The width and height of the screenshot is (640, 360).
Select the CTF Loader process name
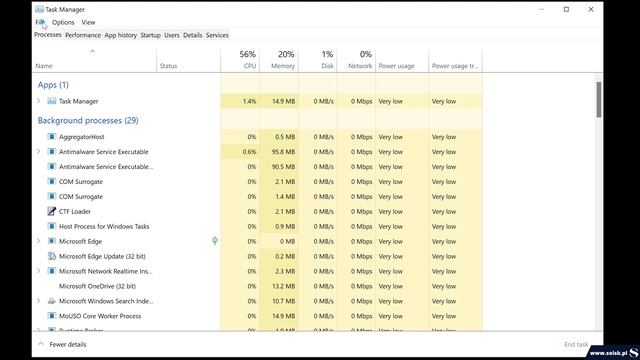click(75, 211)
